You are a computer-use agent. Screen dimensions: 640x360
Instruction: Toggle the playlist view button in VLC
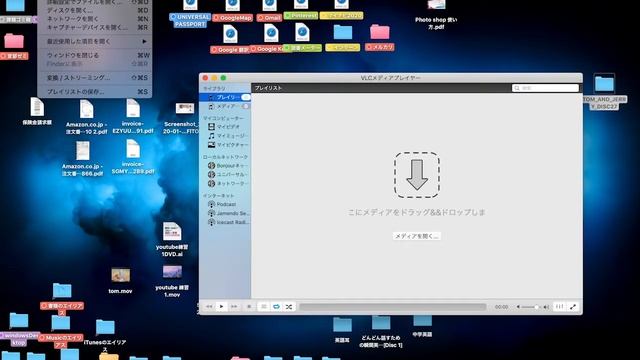[264, 307]
